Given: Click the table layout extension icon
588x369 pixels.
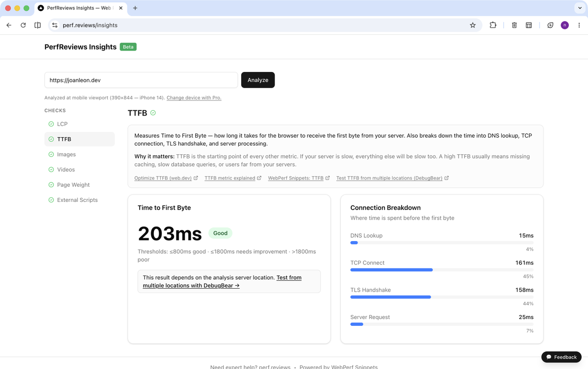Looking at the screenshot, I should (x=529, y=25).
